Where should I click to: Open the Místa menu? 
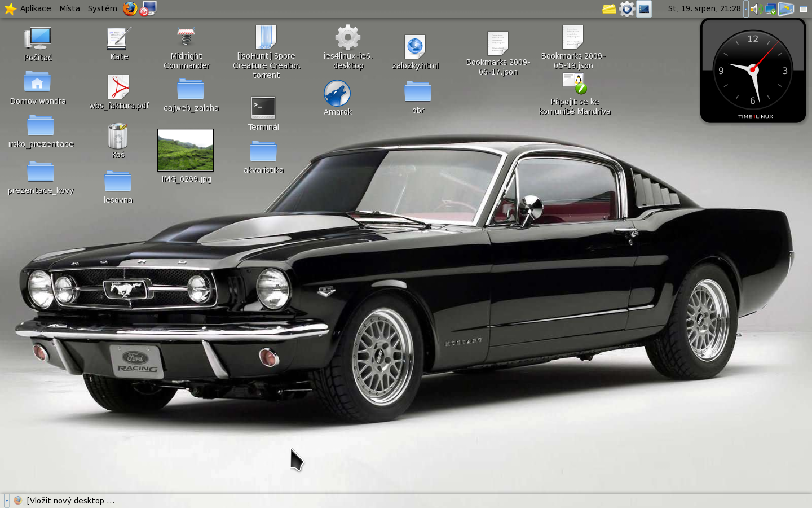click(x=69, y=8)
